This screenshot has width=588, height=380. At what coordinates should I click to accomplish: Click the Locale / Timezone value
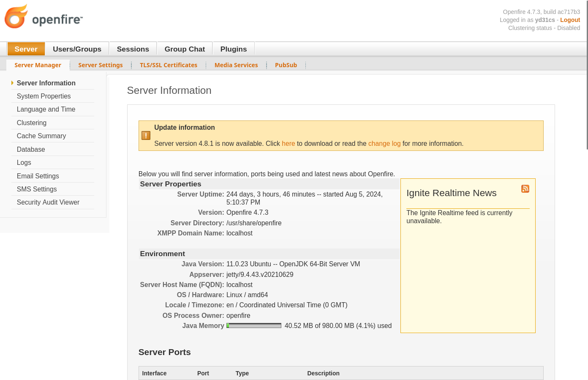point(287,305)
